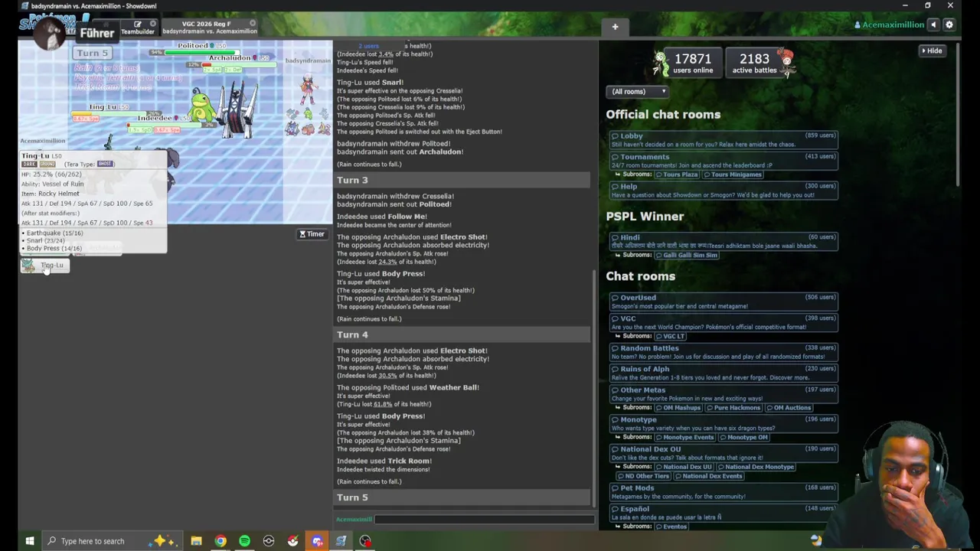Open the Tours Plaza subroom
980x551 pixels.
tap(675, 174)
